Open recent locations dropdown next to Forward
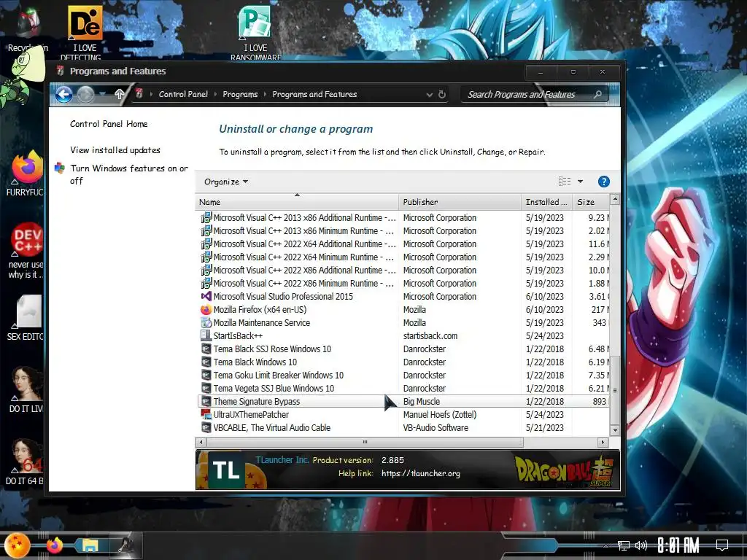This screenshot has height=560, width=747. click(x=102, y=94)
